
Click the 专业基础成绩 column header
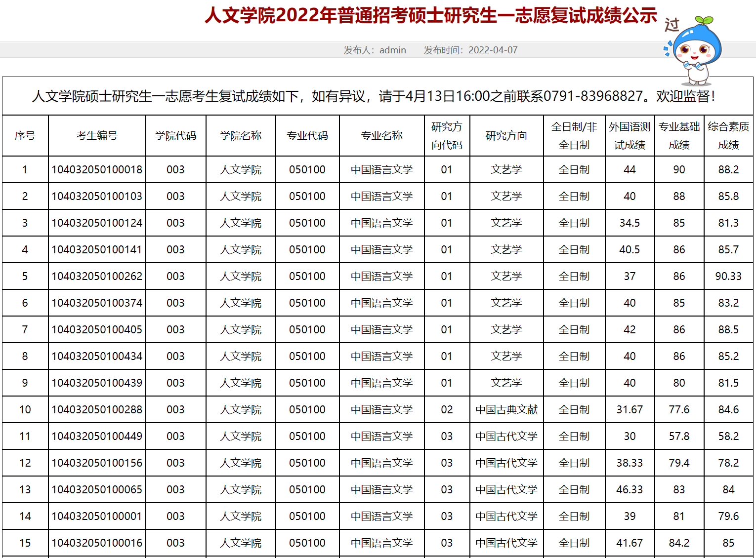[x=679, y=136]
